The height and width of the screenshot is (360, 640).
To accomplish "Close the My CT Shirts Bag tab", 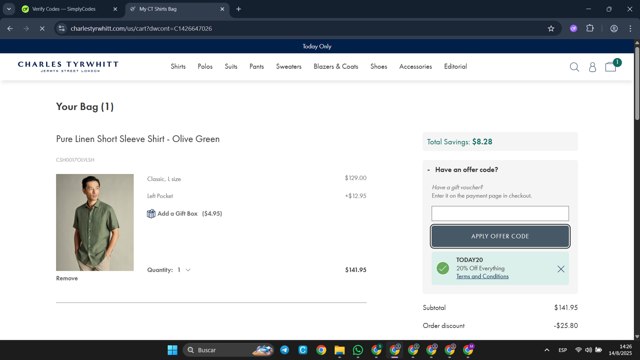I will tap(222, 9).
